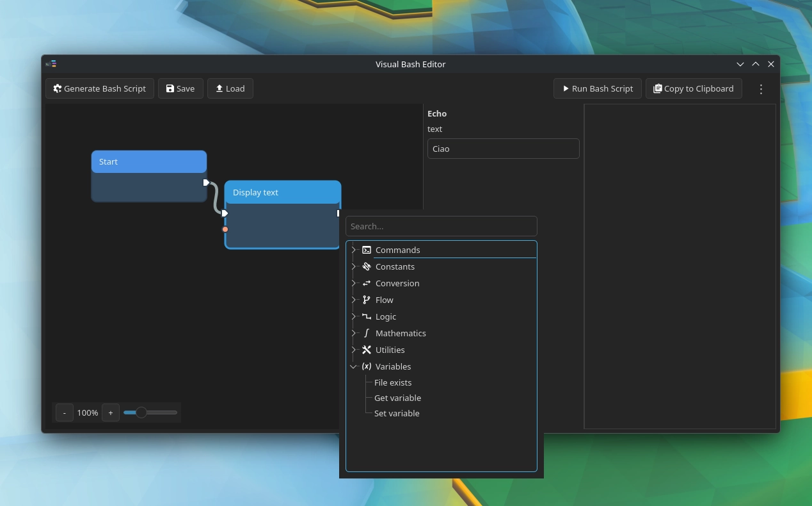Click the Constants category icon
This screenshot has width=812, height=506.
[x=367, y=266]
